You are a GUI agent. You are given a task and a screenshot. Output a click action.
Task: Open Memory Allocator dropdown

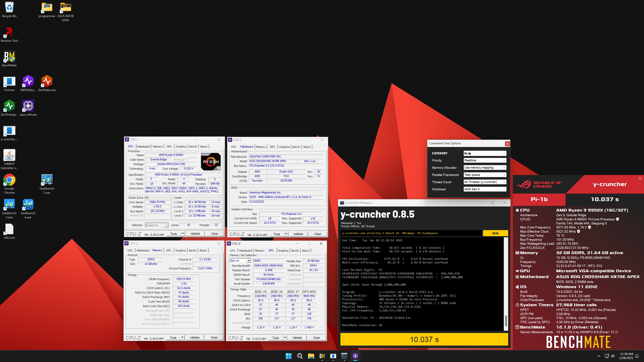point(485,168)
